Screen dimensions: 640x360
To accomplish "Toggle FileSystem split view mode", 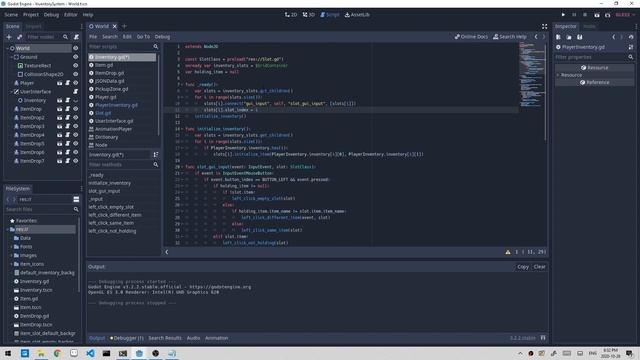I will 76,199.
